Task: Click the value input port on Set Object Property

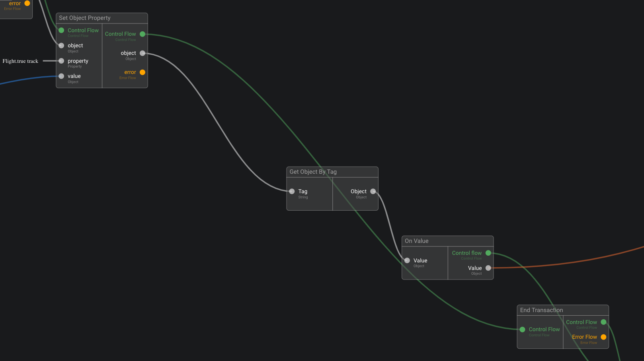Action: (61, 76)
